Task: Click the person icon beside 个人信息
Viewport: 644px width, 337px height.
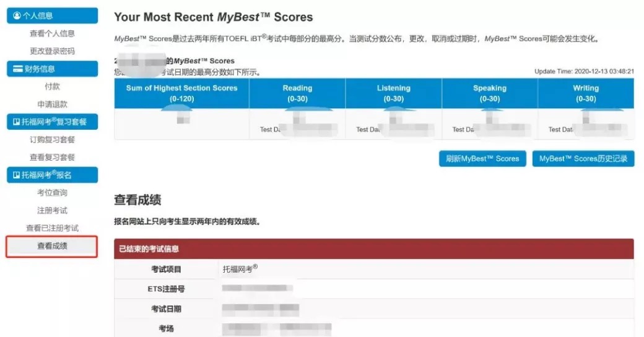Action: click(x=17, y=15)
